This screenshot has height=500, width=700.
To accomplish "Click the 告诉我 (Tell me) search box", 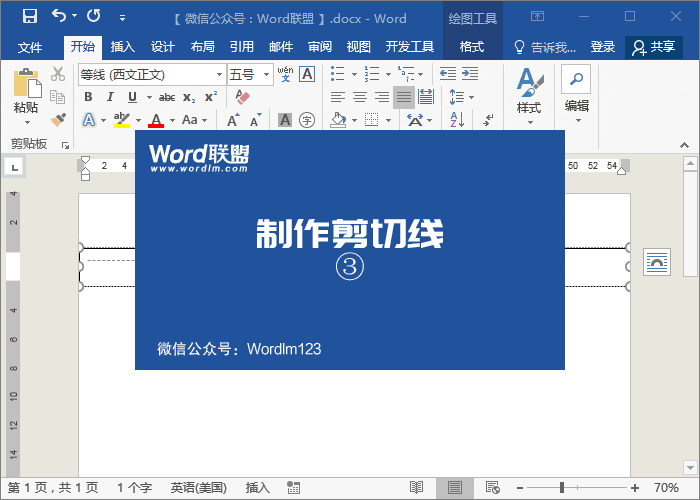I will coord(545,47).
